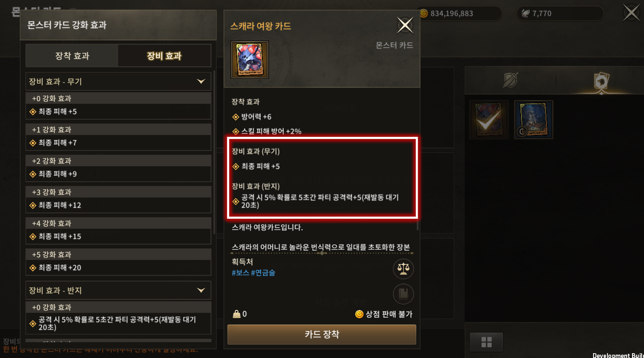The image size is (644, 358).
Task: Select the checked monster card in inventory
Action: 489,120
